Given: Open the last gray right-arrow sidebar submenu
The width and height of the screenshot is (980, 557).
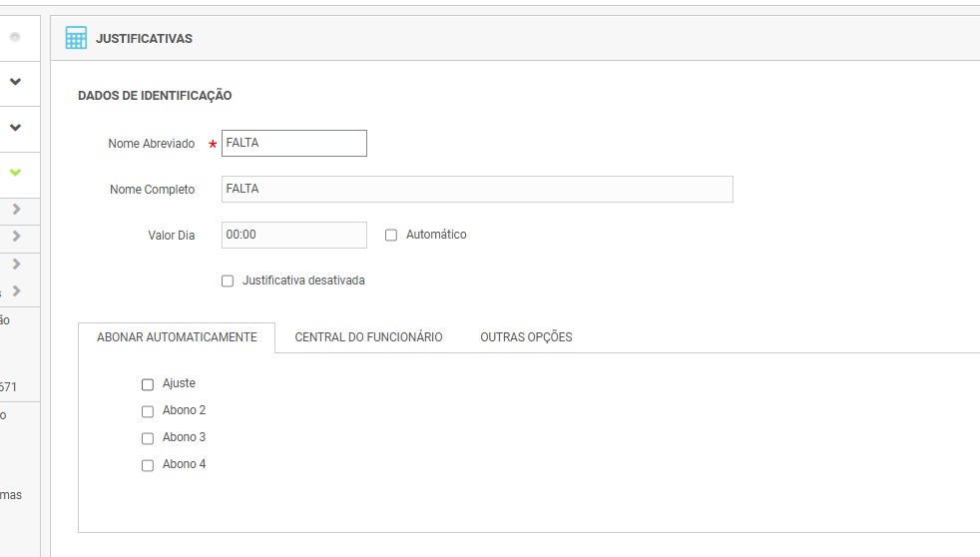Looking at the screenshot, I should click(x=16, y=290).
